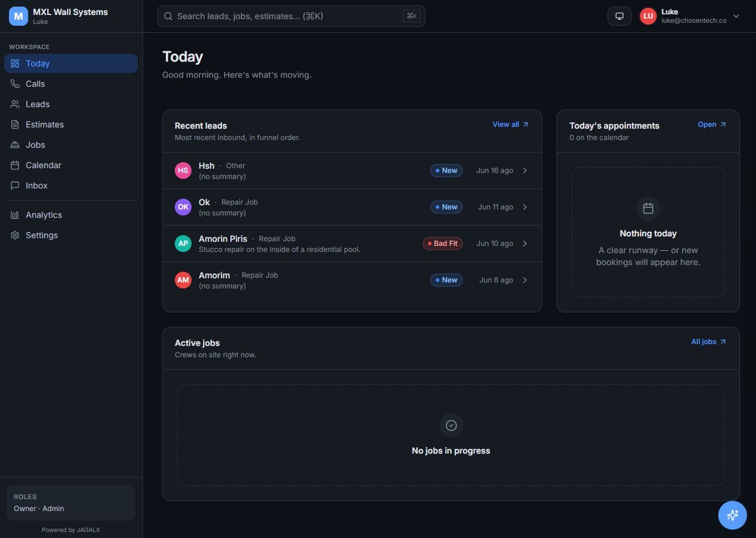
Task: Click the Powered by JAGALX text
Action: coord(71,530)
